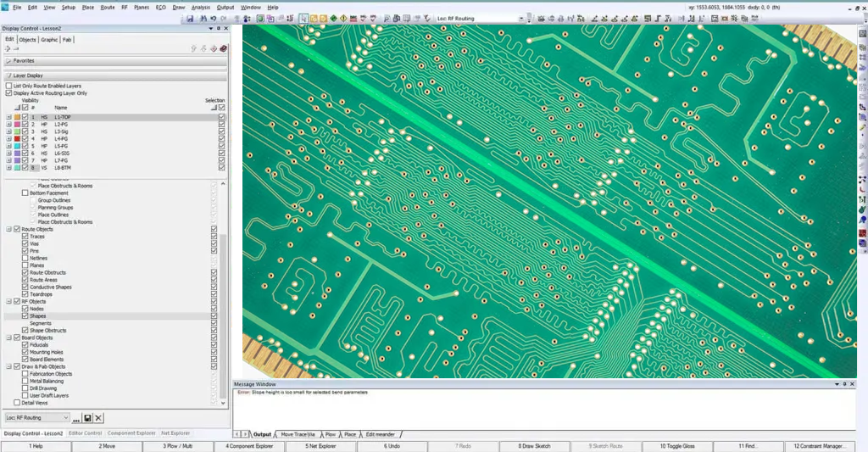Enable List Only Route Enabled Layers
The image size is (868, 452).
[8, 86]
